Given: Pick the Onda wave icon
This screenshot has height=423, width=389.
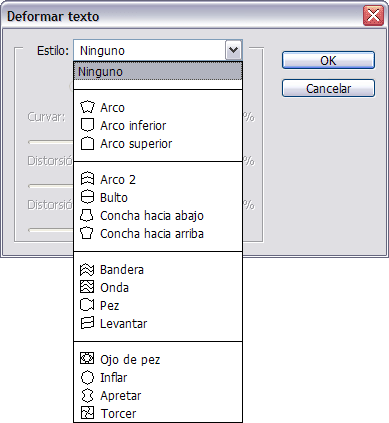Looking at the screenshot, I should click(87, 287).
